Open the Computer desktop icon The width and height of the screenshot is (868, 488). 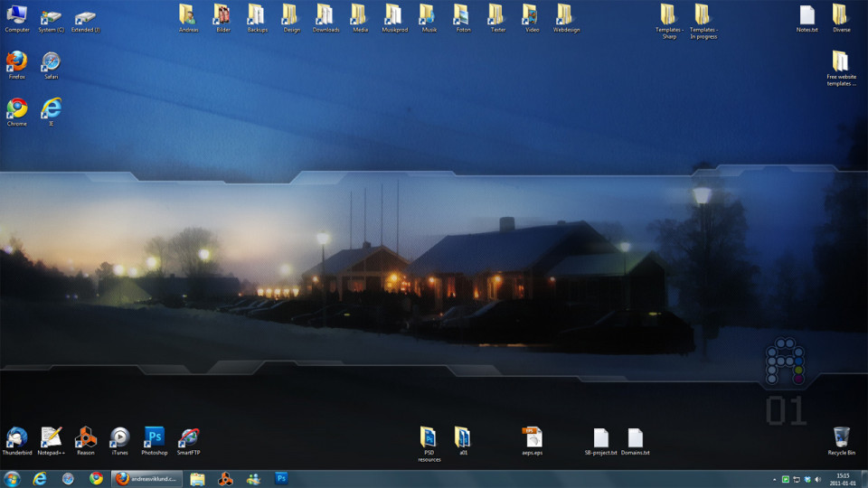click(16, 18)
